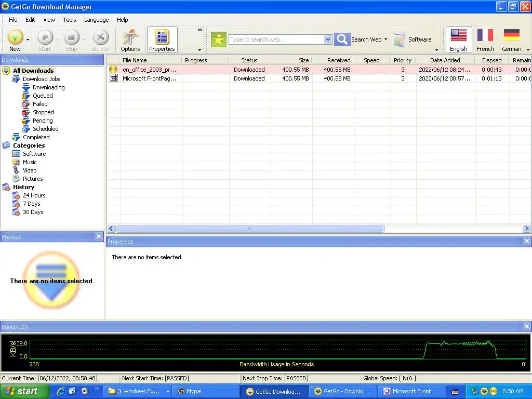Click the Software toolbar icon
The width and height of the screenshot is (532, 399).
(400, 39)
